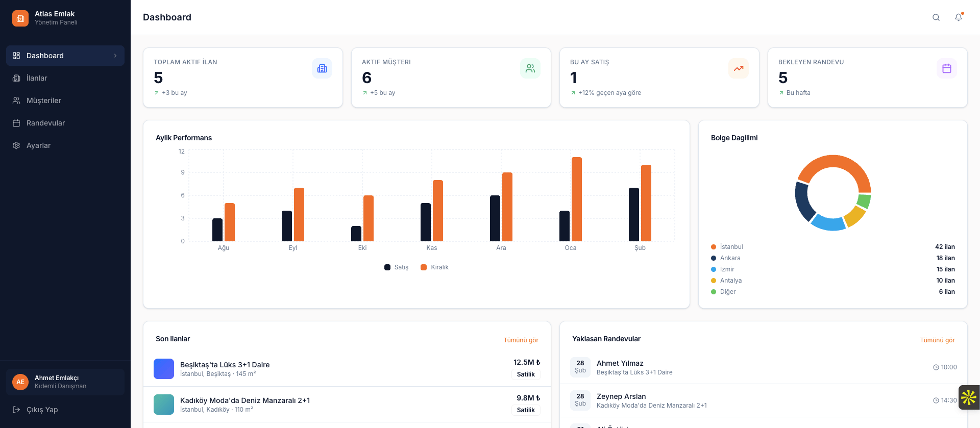Click the arrow beside +12% geçen aya göre
Screen dimensions: 980x428
click(x=573, y=93)
